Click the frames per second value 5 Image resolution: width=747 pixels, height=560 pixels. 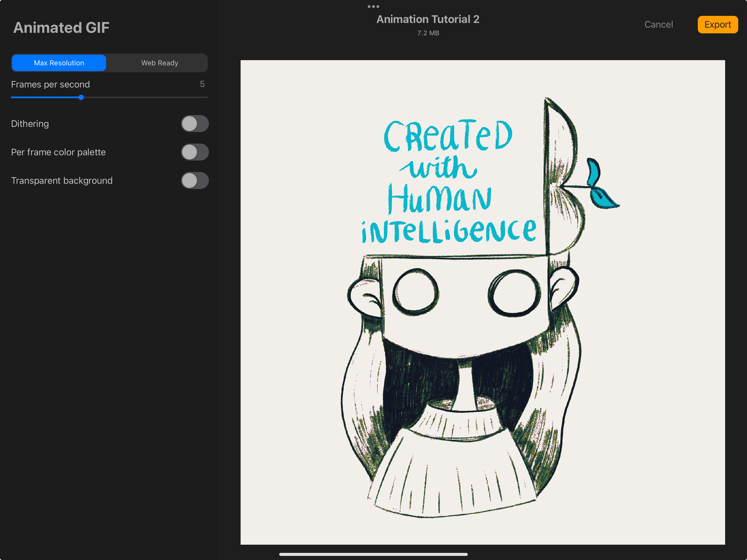click(x=203, y=84)
